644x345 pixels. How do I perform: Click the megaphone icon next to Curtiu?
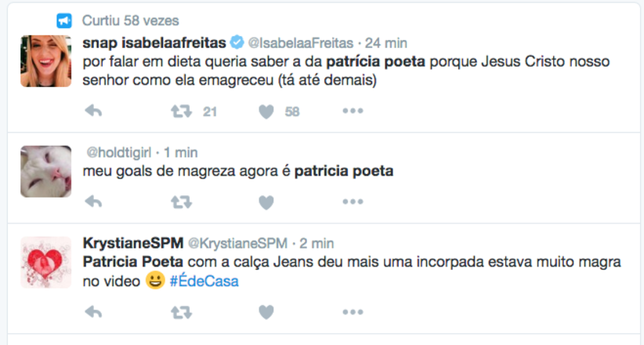[64, 20]
